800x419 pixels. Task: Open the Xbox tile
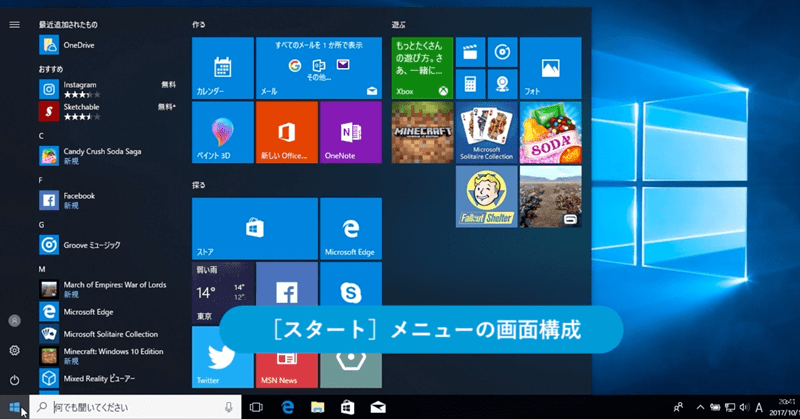[422, 68]
